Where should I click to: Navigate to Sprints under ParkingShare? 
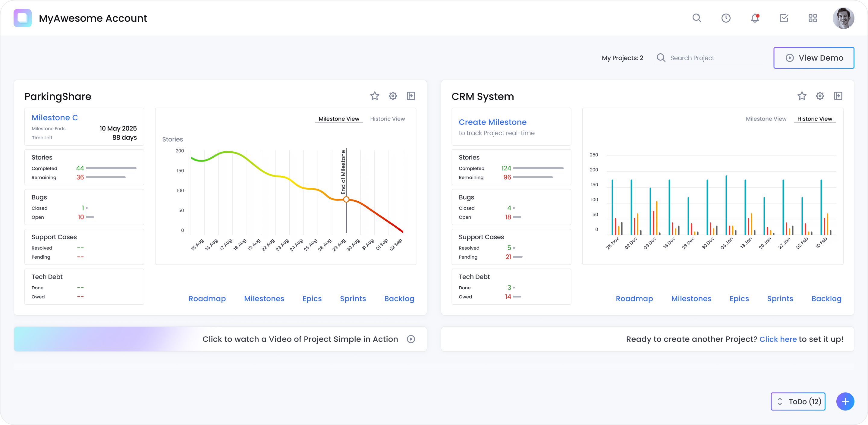pos(353,299)
